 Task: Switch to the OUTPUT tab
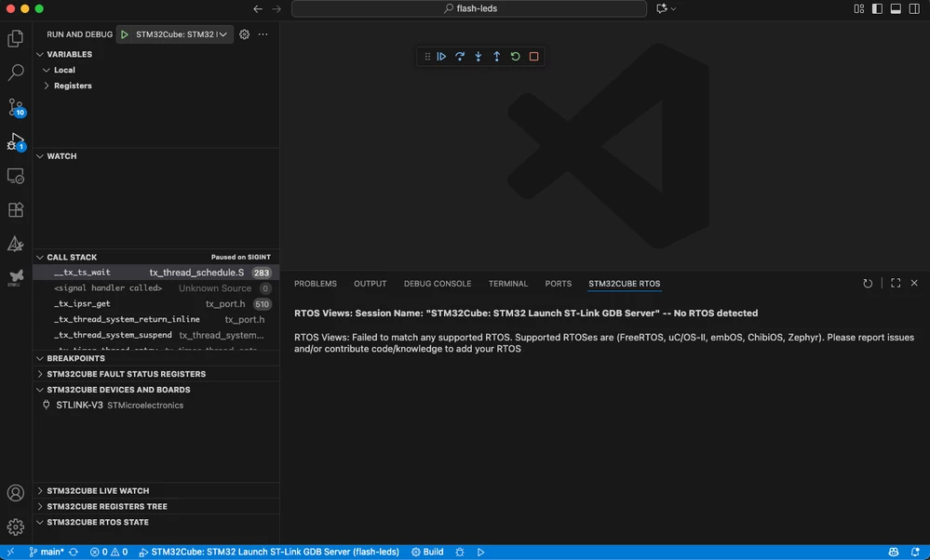(x=371, y=284)
